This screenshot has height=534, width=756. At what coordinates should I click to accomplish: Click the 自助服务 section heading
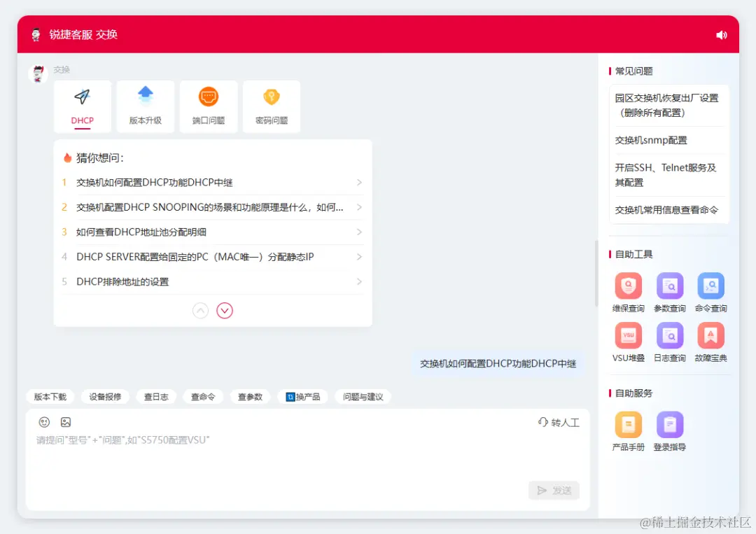633,393
